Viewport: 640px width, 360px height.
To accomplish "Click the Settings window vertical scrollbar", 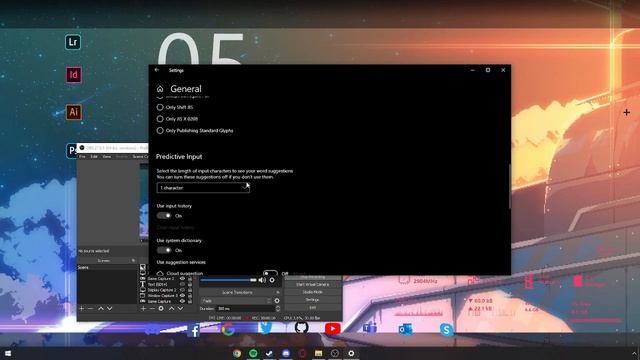I will pos(509,186).
